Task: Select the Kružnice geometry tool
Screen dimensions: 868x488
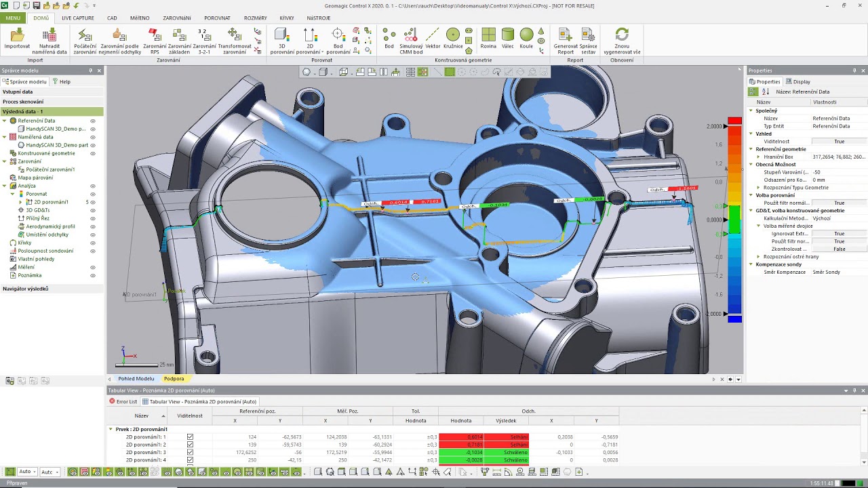Action: pyautogui.click(x=452, y=35)
